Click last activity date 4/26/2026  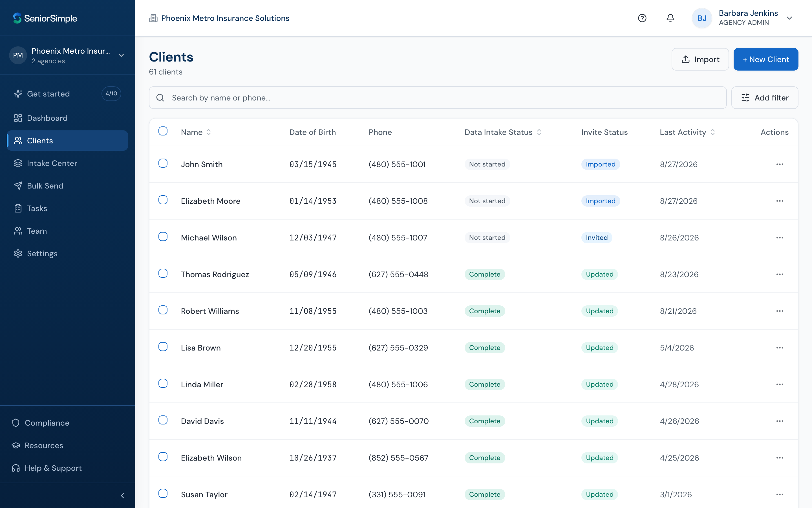(679, 421)
